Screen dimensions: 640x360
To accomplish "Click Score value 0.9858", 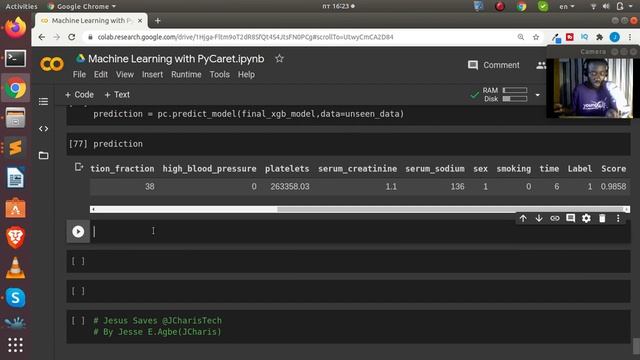I will pos(613,187).
